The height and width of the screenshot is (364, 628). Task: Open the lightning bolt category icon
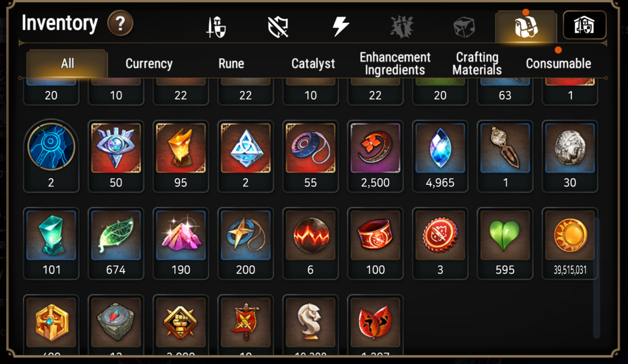[x=340, y=27]
